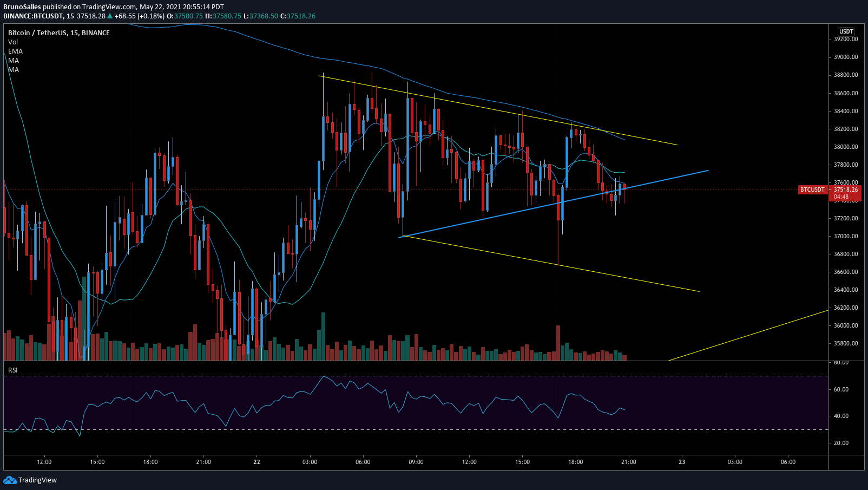Select the last MA legend label in the list
The image size is (868, 490).
click(x=14, y=69)
